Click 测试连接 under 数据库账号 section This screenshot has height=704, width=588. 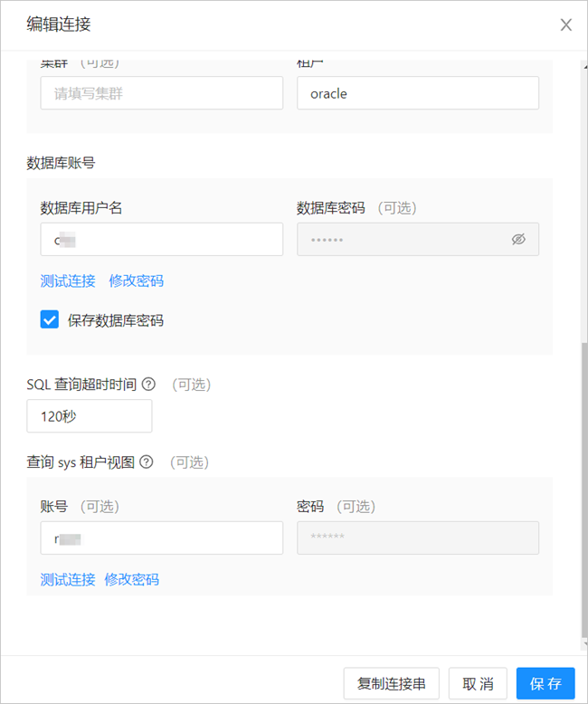(68, 281)
